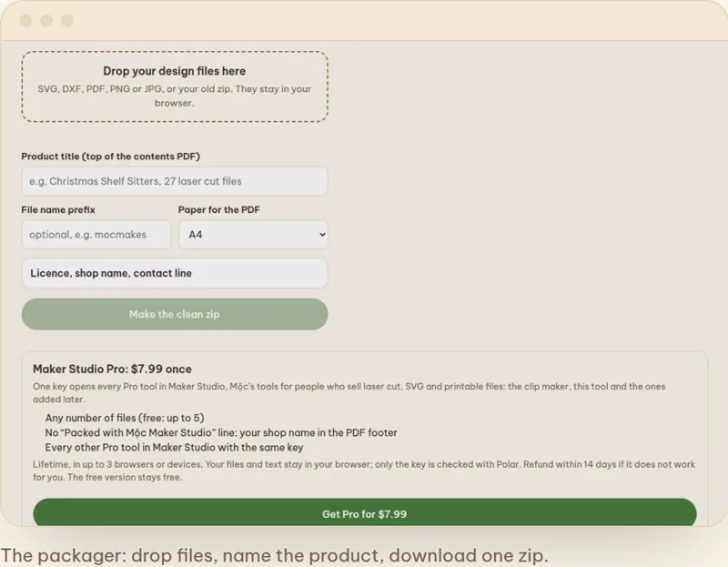
Task: Click the third window control dot
Action: click(67, 21)
